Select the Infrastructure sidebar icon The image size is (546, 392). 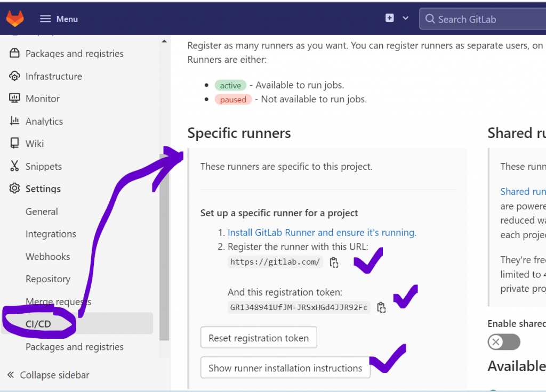tap(15, 76)
